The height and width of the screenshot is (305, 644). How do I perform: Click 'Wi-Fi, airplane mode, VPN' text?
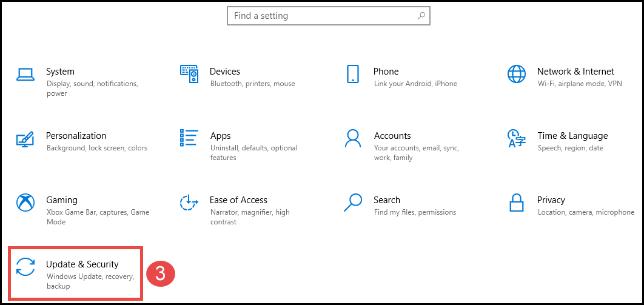[x=580, y=84]
